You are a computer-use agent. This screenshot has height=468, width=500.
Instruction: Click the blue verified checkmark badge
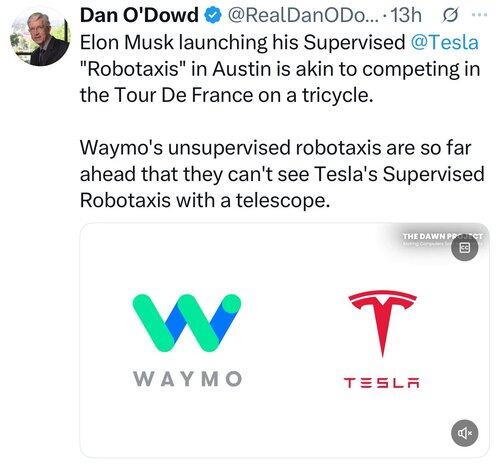(213, 16)
